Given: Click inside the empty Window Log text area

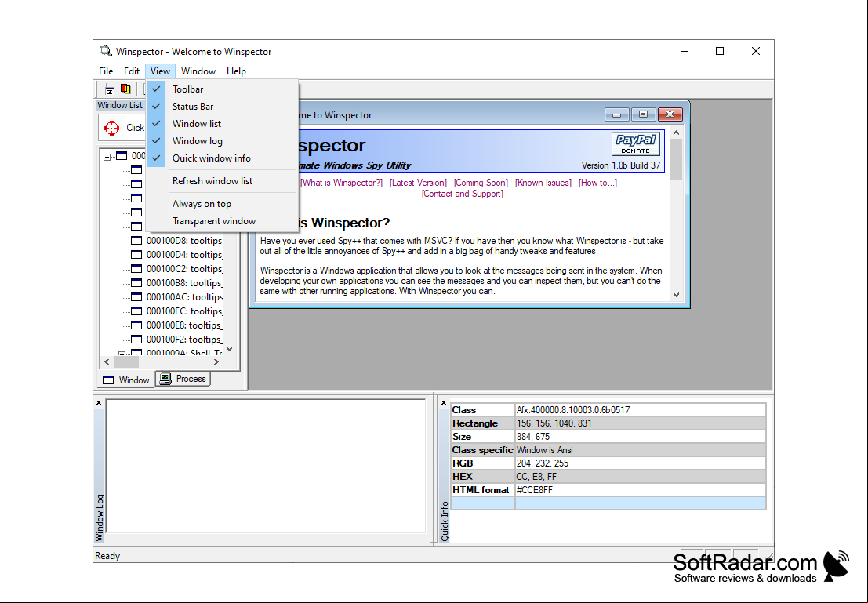Looking at the screenshot, I should click(265, 467).
